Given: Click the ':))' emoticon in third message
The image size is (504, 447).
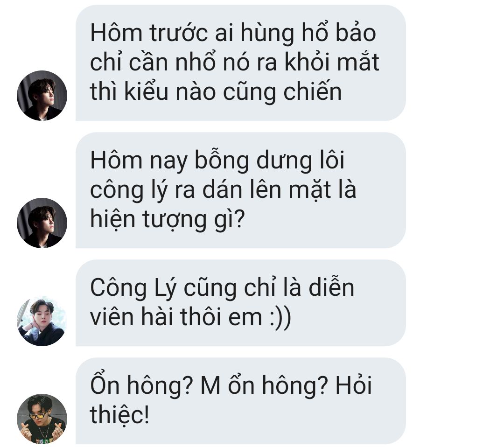Looking at the screenshot, I should tap(280, 317).
